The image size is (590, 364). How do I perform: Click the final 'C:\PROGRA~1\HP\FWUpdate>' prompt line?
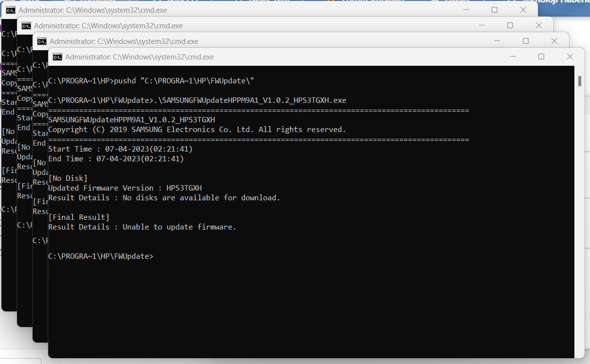coord(101,256)
